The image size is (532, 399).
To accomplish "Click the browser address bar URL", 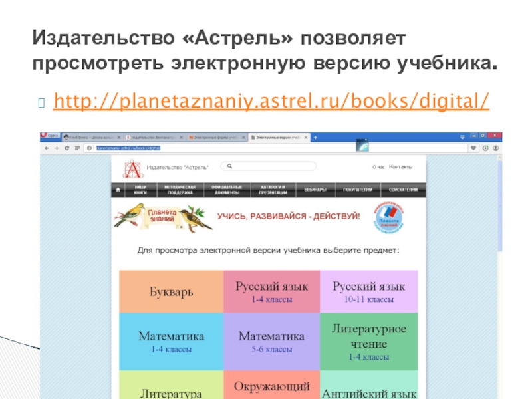I will coord(128,148).
